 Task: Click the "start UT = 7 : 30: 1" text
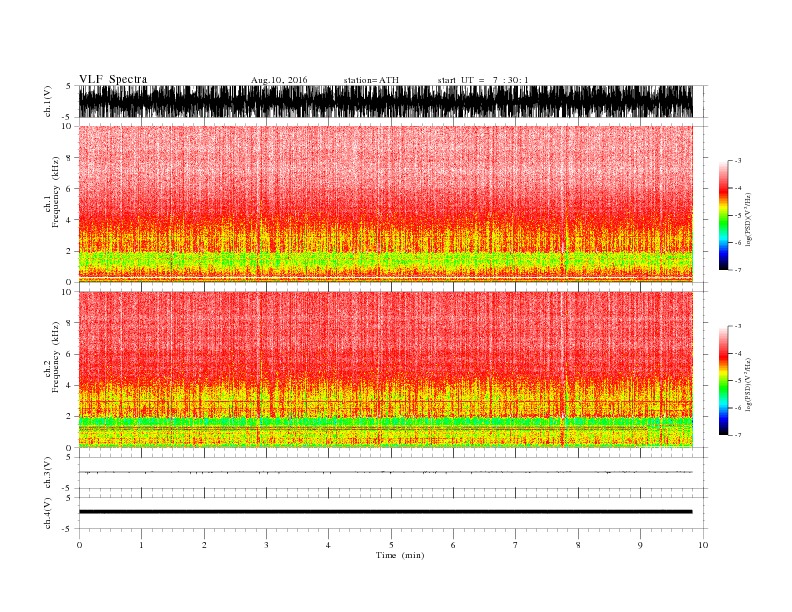coord(483,80)
